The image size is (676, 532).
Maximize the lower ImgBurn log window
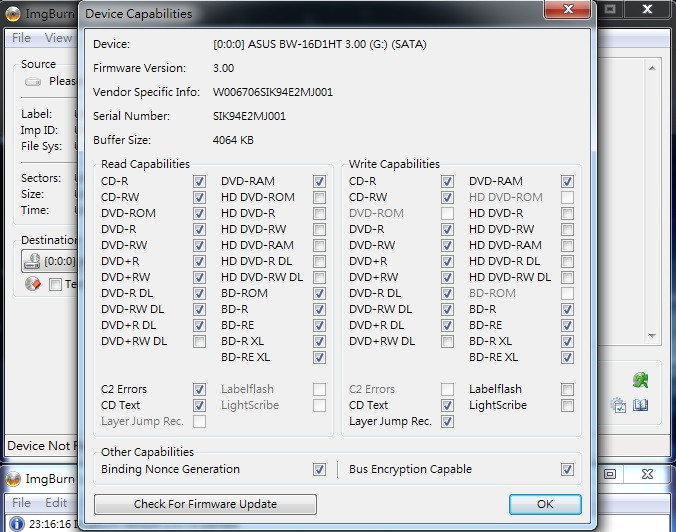pos(609,473)
